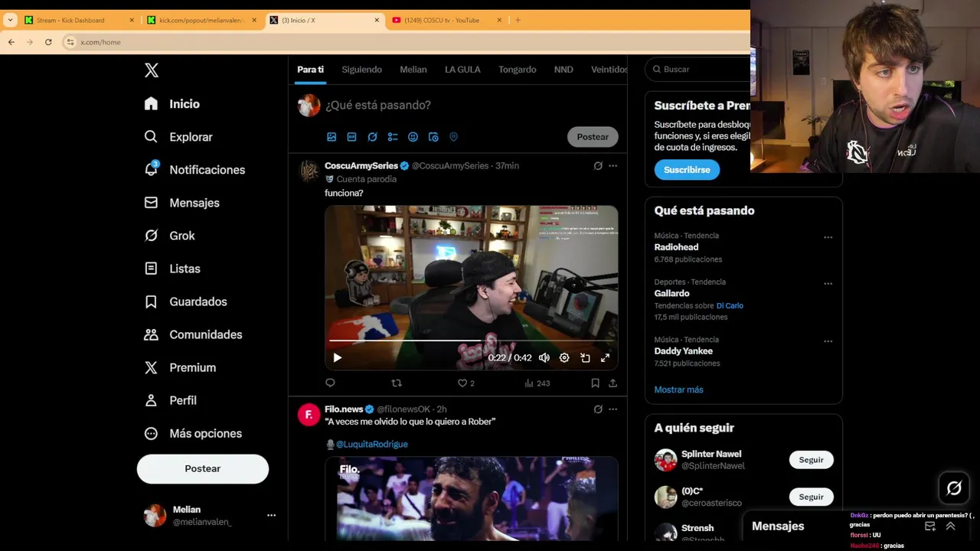The image size is (980, 551).
Task: Add image to post
Action: click(x=332, y=137)
